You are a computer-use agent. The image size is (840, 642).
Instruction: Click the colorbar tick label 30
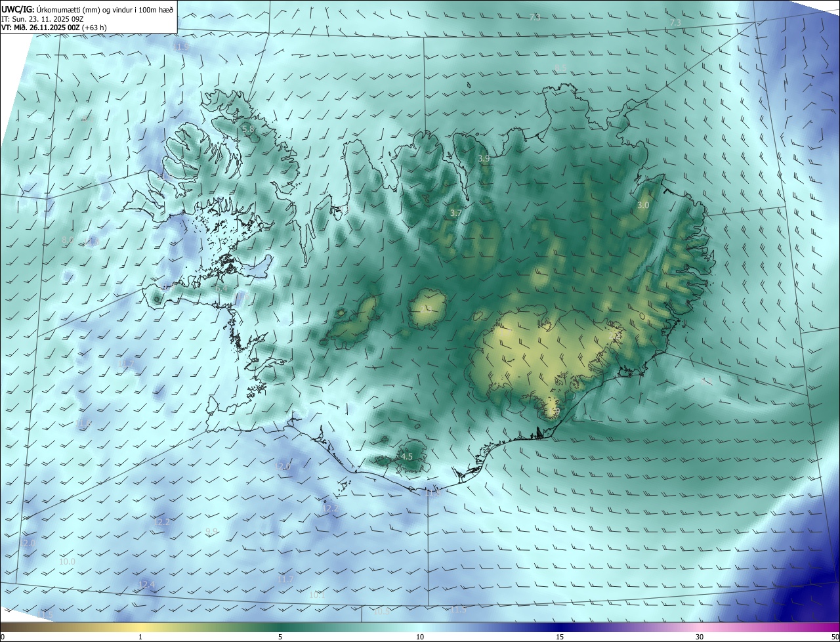click(700, 637)
